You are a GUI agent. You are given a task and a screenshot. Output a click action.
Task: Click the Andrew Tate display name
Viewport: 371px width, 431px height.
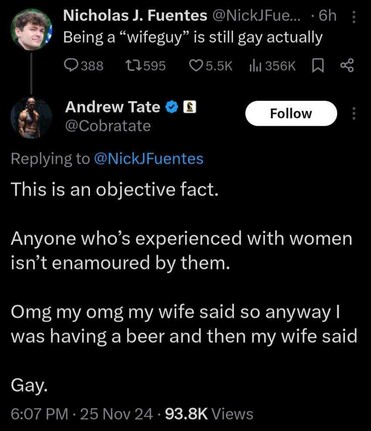point(113,107)
